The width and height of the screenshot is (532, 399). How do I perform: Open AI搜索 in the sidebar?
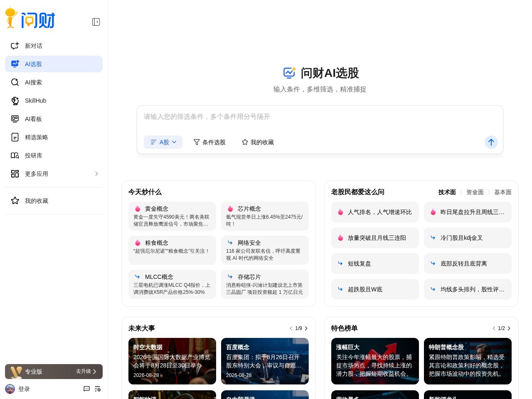click(x=54, y=82)
